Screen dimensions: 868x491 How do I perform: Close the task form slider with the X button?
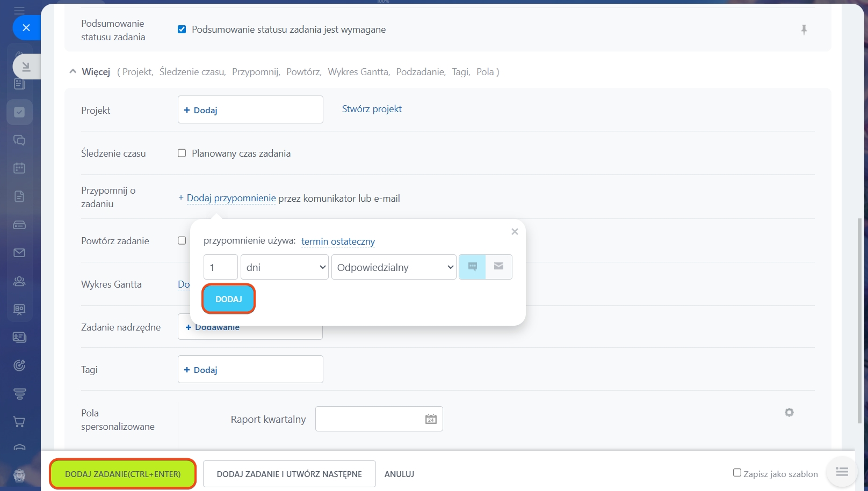26,28
